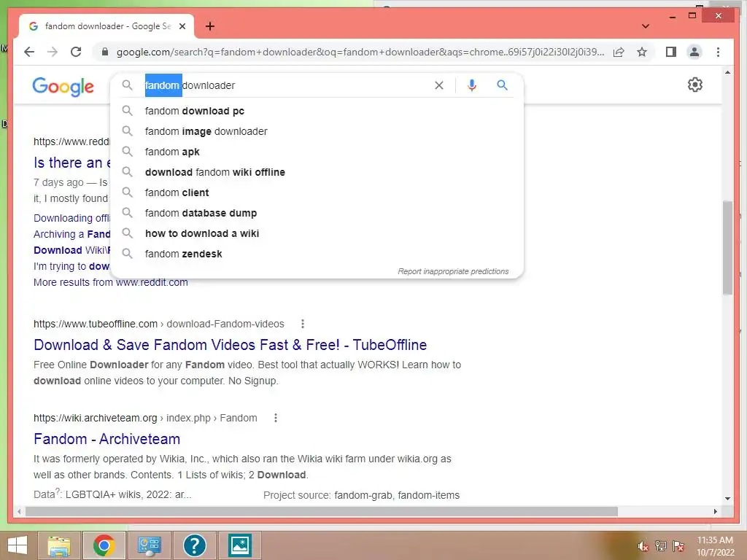Click the taskbar clock 11:35 AM
The image size is (747, 560).
coord(715,540)
